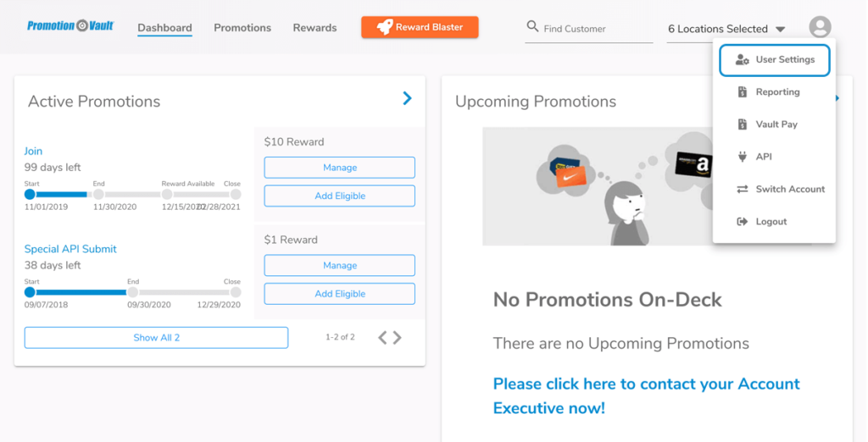Click the User Settings gear-person icon
This screenshot has height=442, width=868.
tap(743, 60)
